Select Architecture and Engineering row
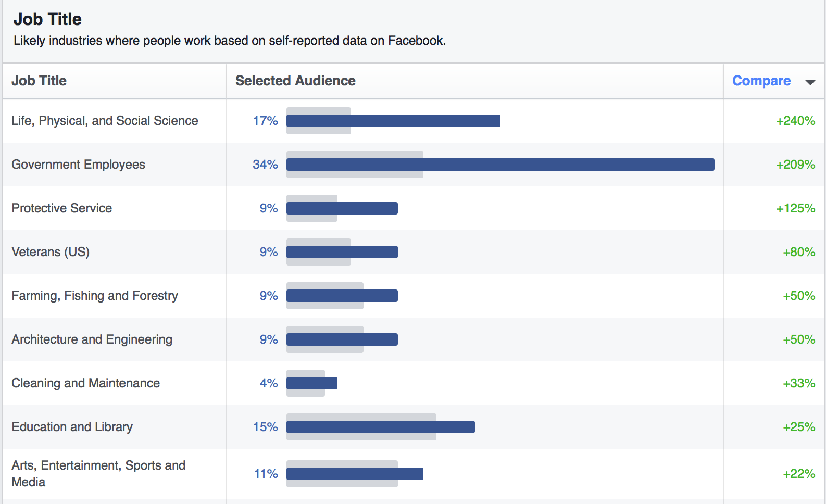The image size is (826, 504). tap(92, 339)
